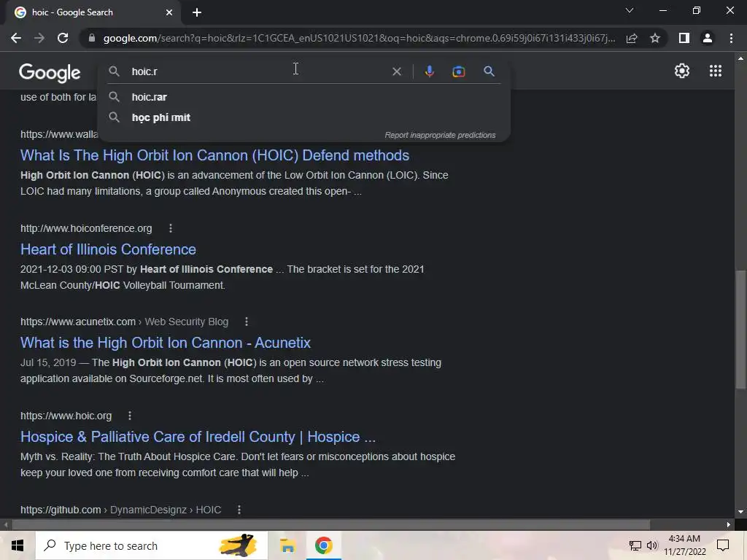
Task: Click the vertical scrollbar thumb
Action: click(x=740, y=330)
